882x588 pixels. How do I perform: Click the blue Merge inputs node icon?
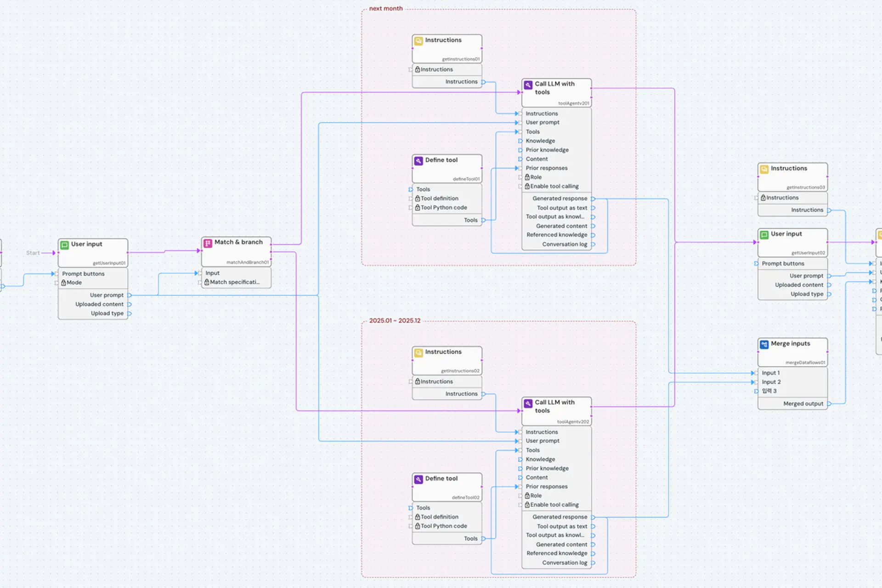click(764, 345)
